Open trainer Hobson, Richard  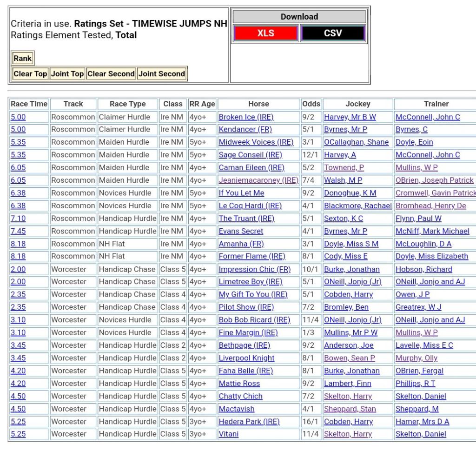423,270
